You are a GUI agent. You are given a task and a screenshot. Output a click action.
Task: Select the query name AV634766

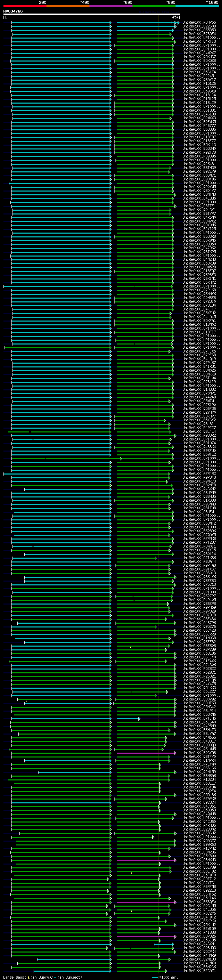[x=13, y=11]
